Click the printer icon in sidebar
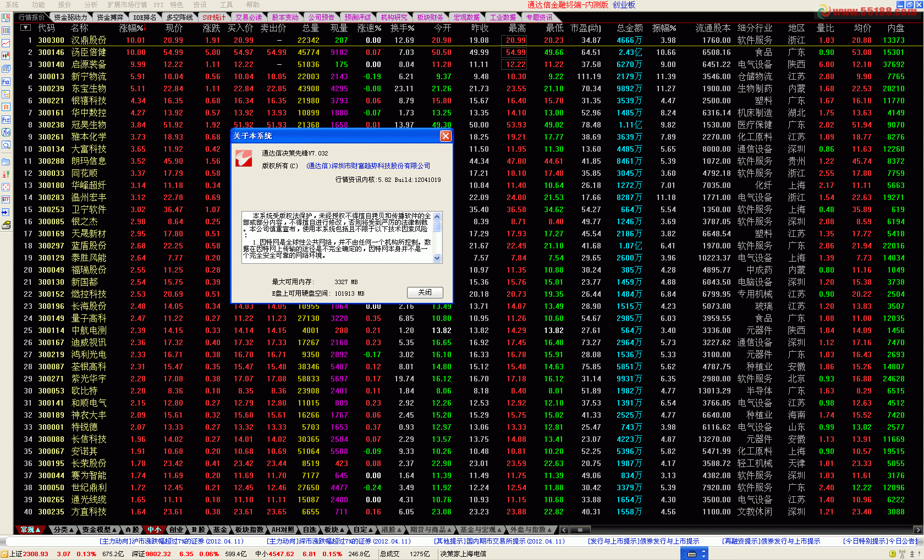 pyautogui.click(x=6, y=225)
